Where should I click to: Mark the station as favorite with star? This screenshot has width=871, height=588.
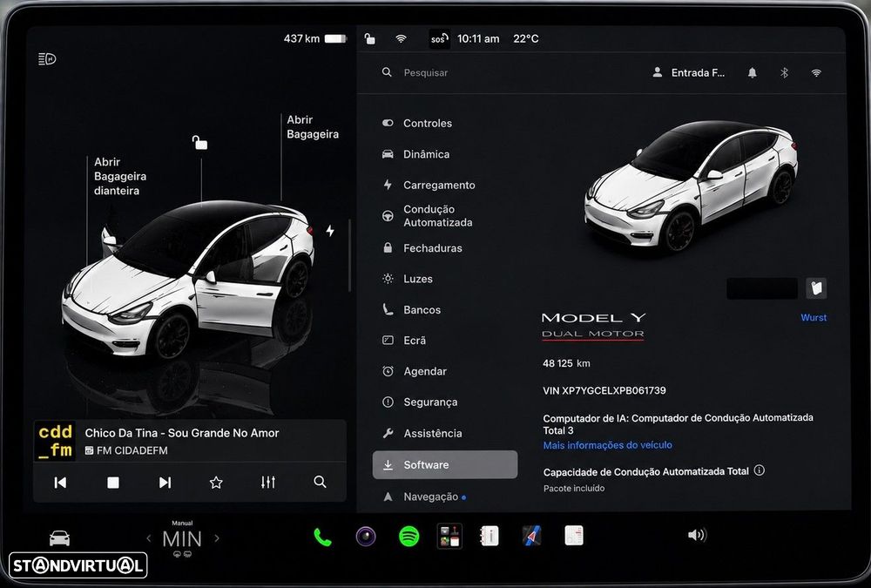pos(216,483)
